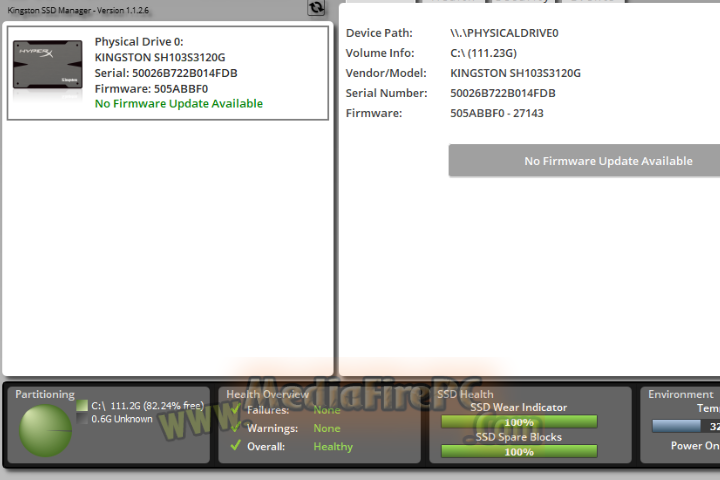Click the Vendor/Model value 'KINGSTON SH103S3120G'
This screenshot has width=720, height=480.
coord(515,73)
